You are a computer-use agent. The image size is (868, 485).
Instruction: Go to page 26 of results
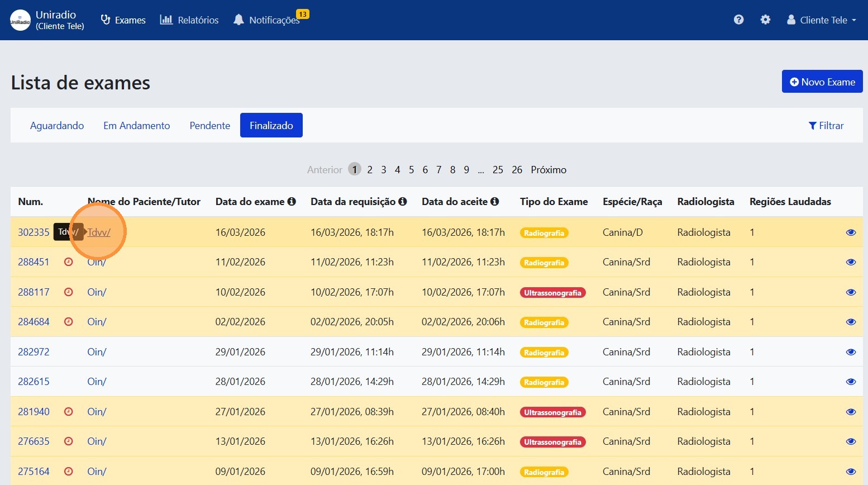pos(517,170)
